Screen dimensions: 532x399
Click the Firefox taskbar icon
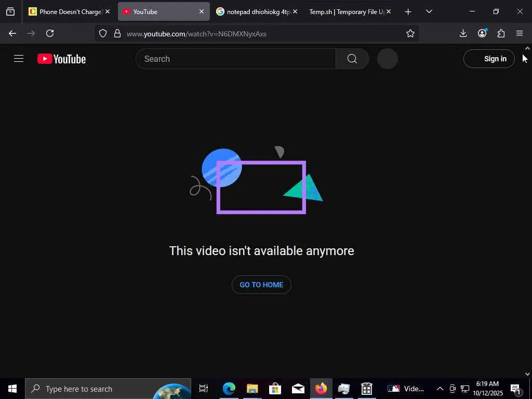tap(321, 389)
